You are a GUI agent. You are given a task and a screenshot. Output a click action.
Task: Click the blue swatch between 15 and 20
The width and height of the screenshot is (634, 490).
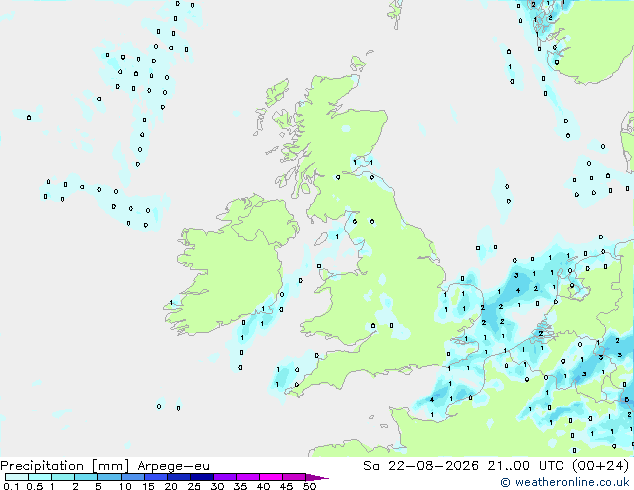pyautogui.click(x=156, y=477)
